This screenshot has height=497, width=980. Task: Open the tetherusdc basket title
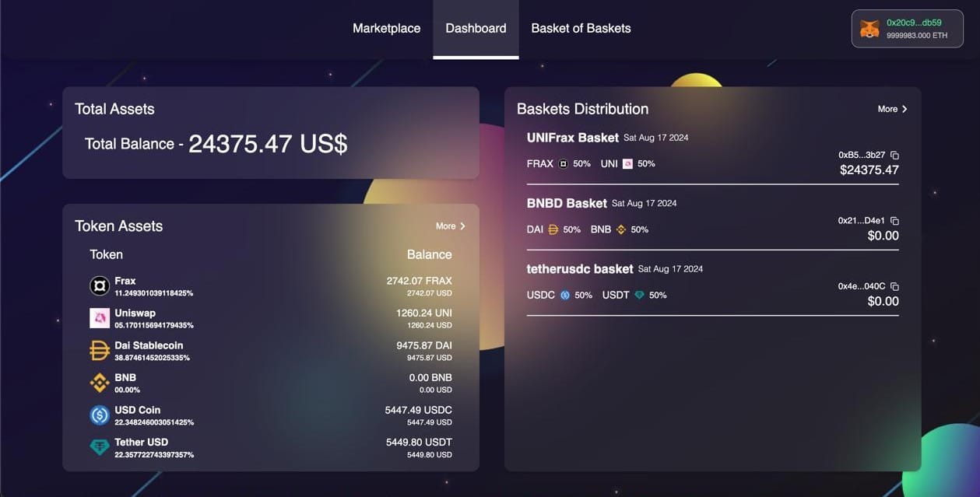(x=580, y=269)
